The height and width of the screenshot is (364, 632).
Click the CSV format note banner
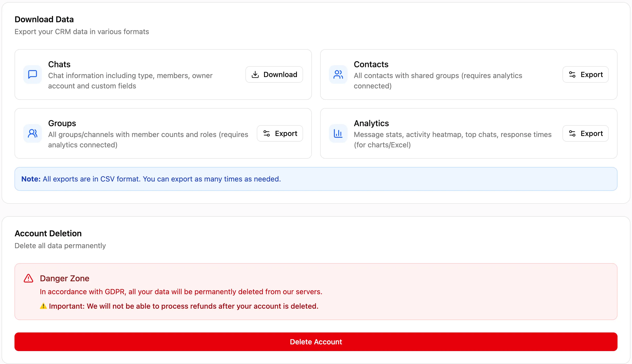pyautogui.click(x=316, y=179)
